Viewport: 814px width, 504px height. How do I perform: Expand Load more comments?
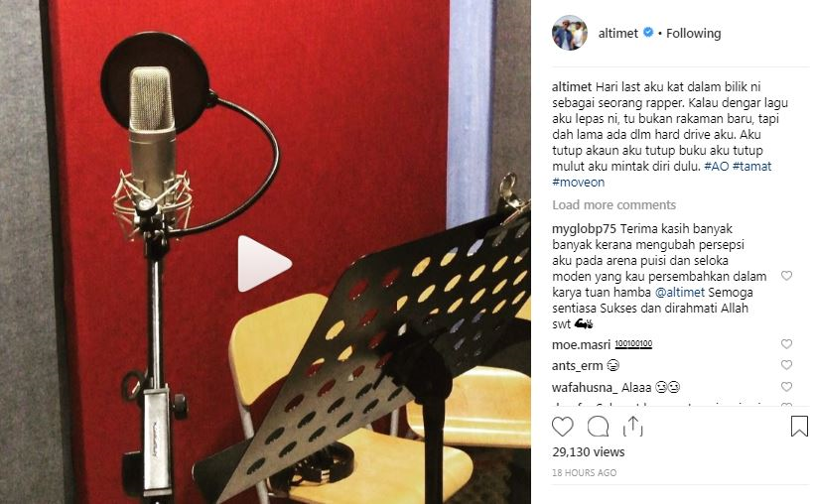tap(613, 205)
